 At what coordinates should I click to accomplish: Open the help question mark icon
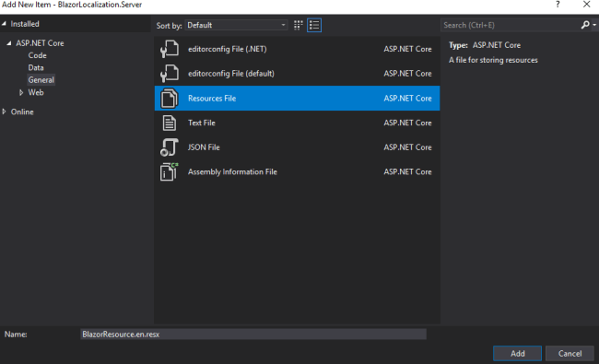tap(558, 5)
